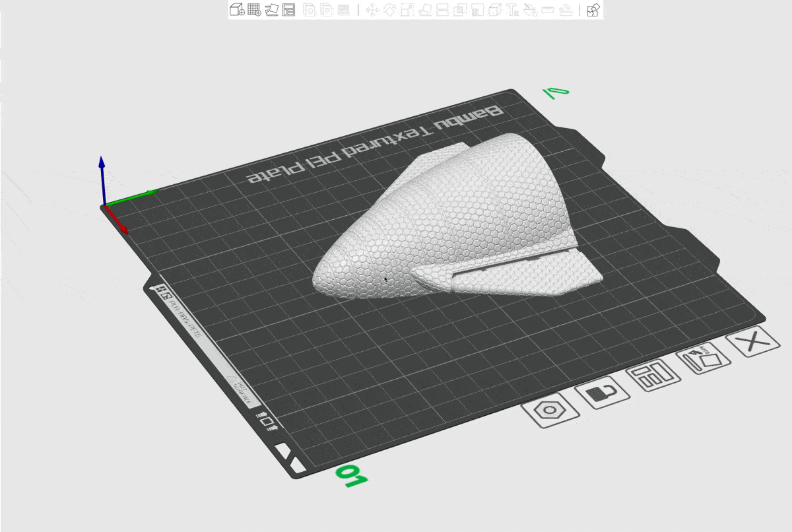Open the Variable Layer Height tool
The height and width of the screenshot is (532, 792).
[343, 10]
